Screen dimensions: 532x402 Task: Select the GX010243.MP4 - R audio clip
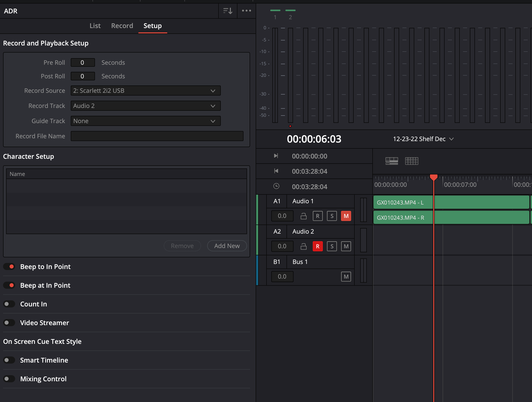pyautogui.click(x=451, y=217)
